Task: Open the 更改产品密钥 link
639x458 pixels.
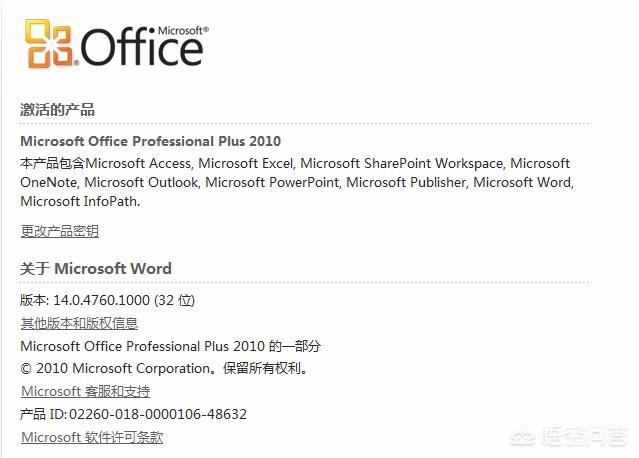Action: pos(59,231)
